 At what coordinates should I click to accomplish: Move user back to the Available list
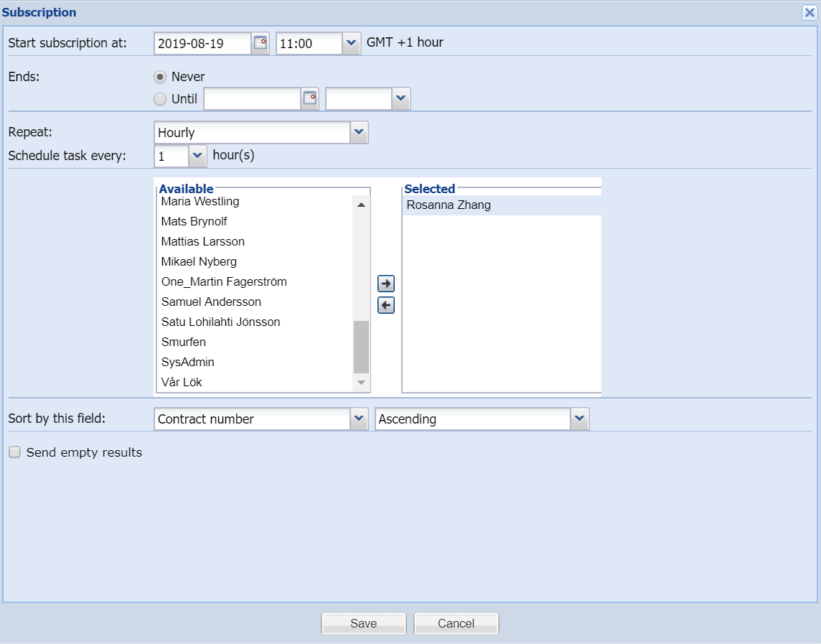[x=386, y=305]
